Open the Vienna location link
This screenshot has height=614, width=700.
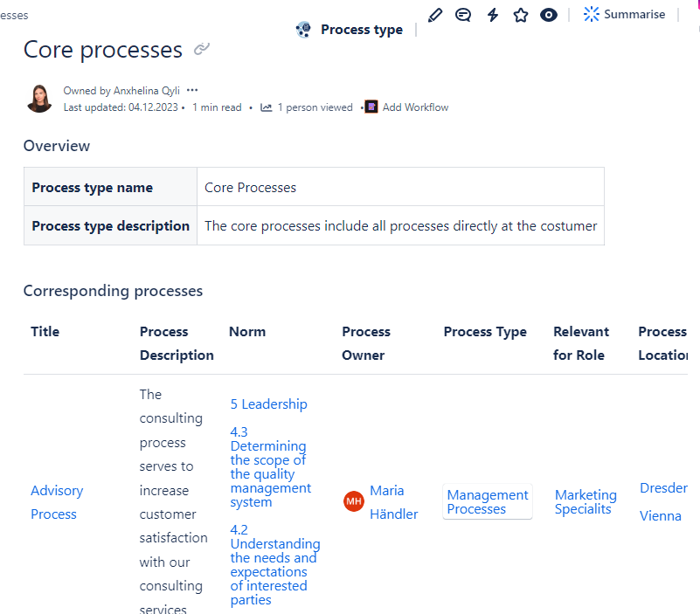660,515
